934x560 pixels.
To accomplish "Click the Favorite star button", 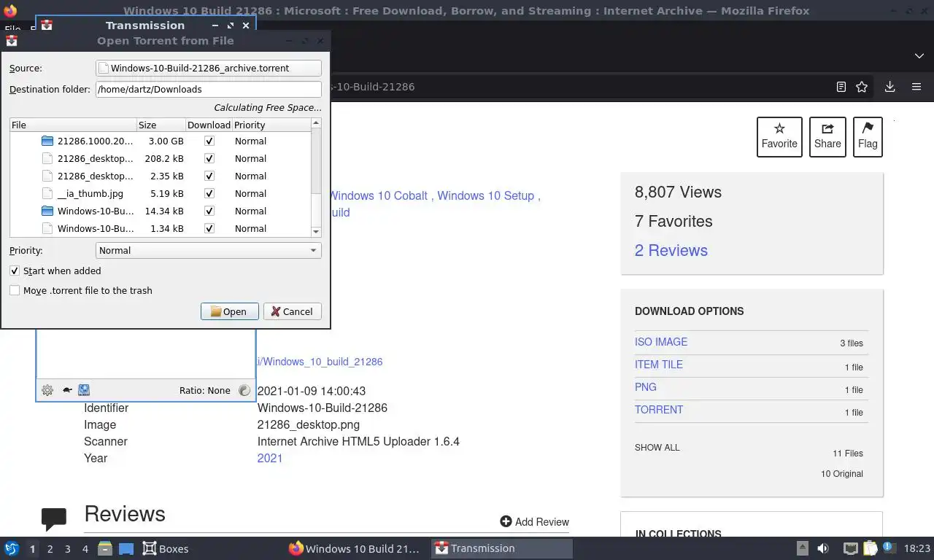I will (779, 136).
